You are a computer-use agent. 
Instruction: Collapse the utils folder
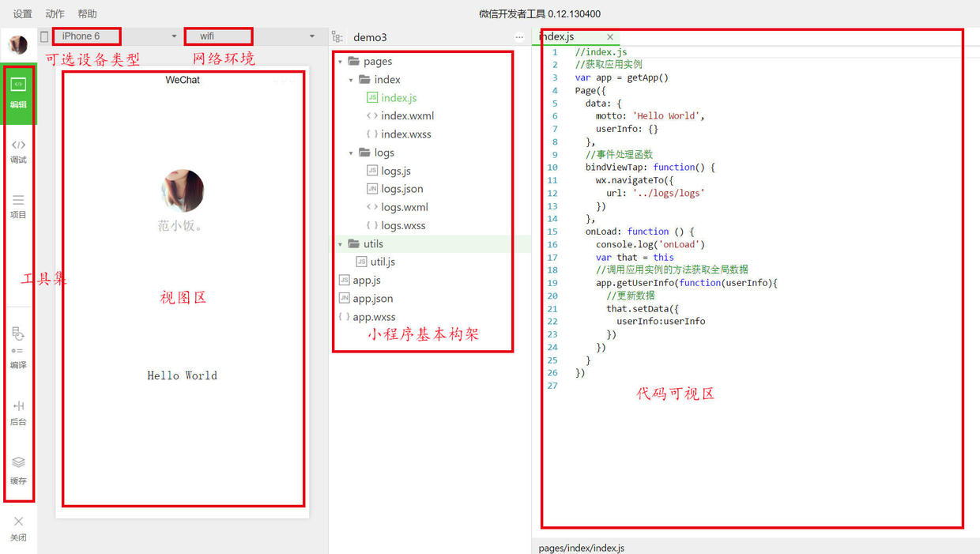click(341, 244)
